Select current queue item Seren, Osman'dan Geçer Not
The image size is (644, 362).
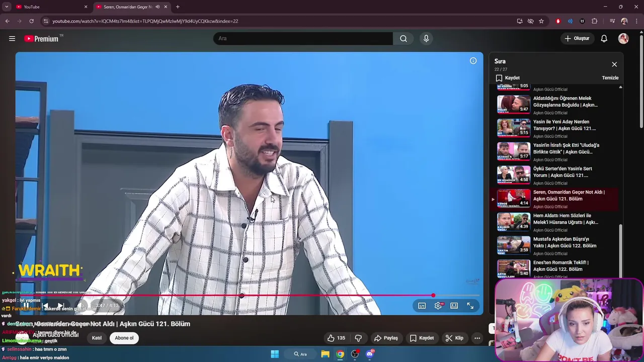coord(553,199)
